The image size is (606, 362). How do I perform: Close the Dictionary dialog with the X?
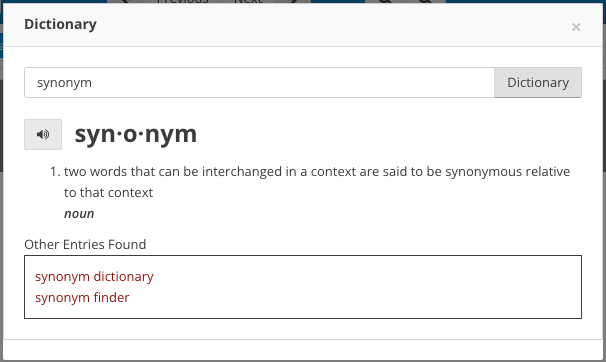tap(576, 27)
